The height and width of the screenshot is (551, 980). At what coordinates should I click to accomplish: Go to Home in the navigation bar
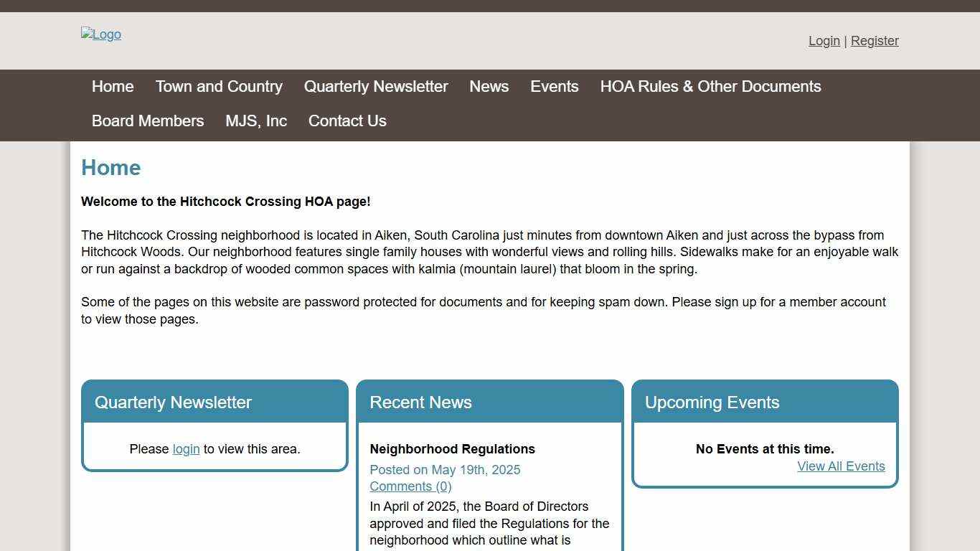[113, 87]
